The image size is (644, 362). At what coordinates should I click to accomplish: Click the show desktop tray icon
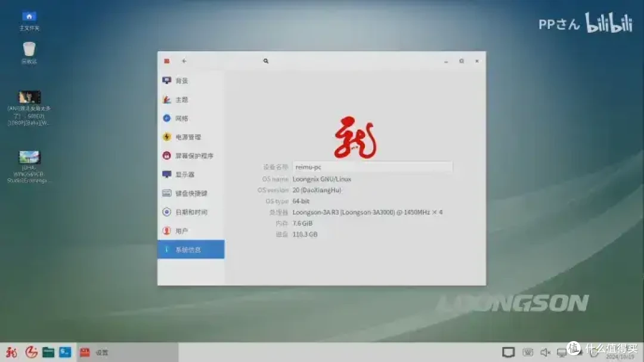508,352
